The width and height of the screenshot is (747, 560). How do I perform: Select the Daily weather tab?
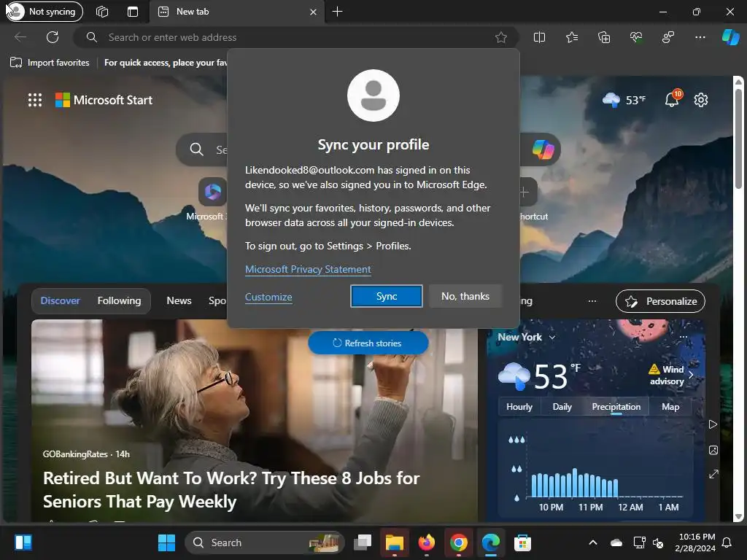562,407
